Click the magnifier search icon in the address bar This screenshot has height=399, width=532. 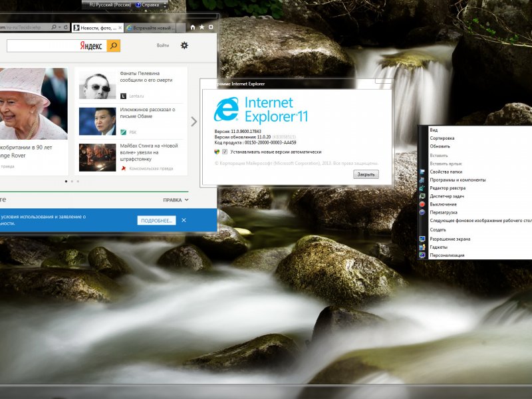pyautogui.click(x=54, y=27)
